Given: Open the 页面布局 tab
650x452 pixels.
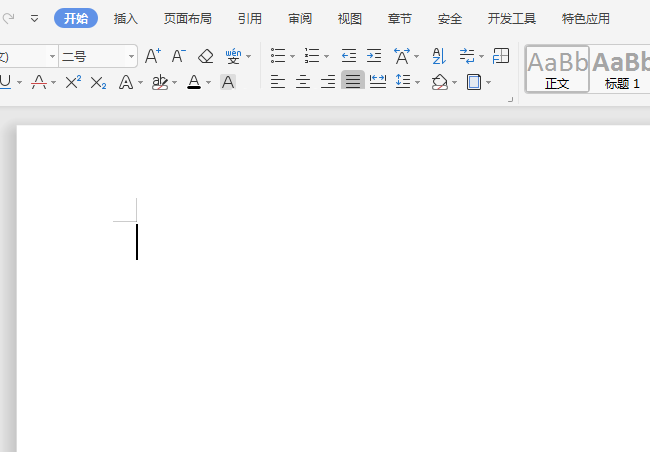Looking at the screenshot, I should coord(187,19).
